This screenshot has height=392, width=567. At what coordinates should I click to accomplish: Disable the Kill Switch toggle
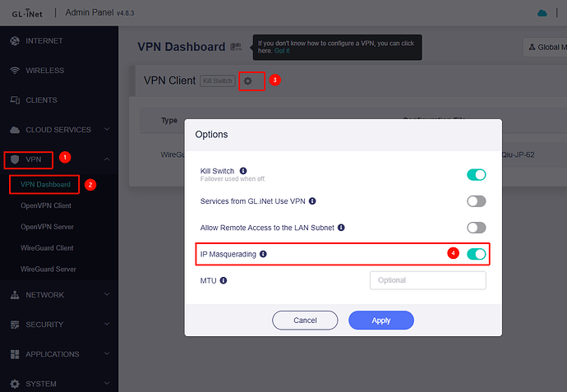[x=476, y=174]
